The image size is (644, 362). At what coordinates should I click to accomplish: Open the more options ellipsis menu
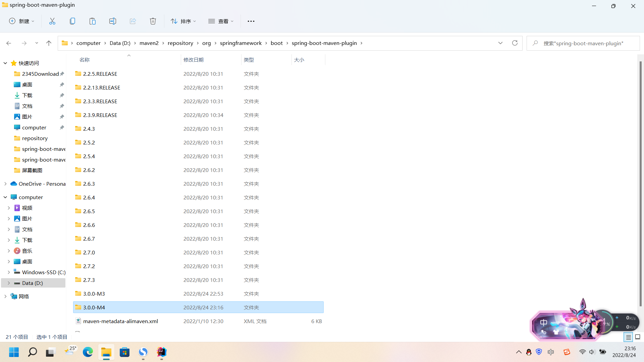point(251,21)
